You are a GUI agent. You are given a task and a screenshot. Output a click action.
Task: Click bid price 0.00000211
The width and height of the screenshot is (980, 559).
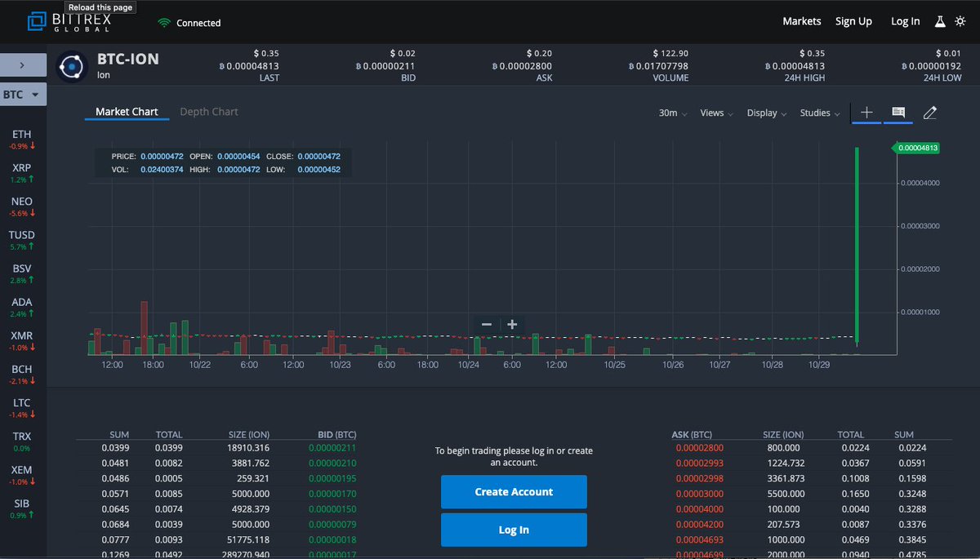point(333,448)
